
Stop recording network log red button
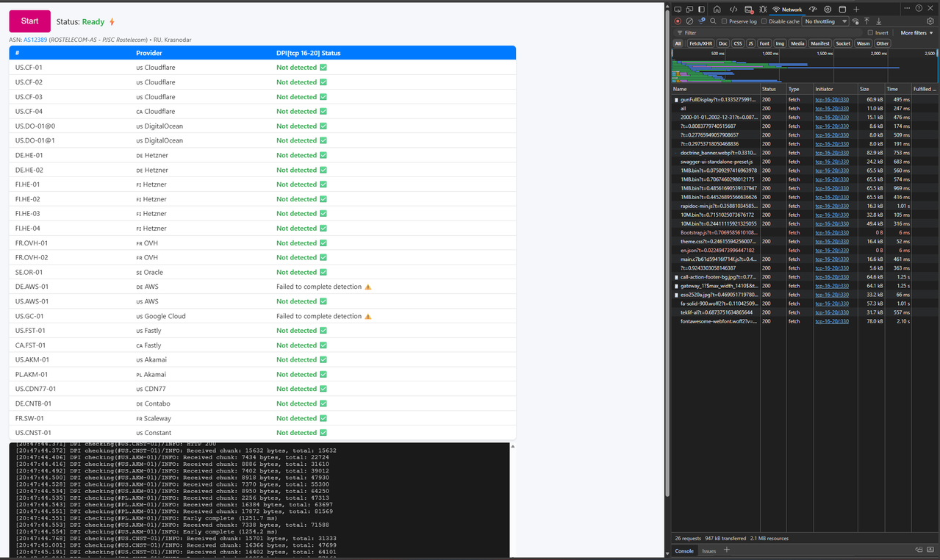(678, 21)
